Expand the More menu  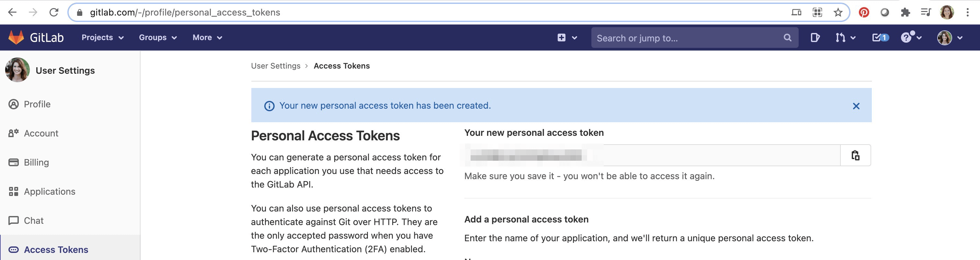pos(207,38)
